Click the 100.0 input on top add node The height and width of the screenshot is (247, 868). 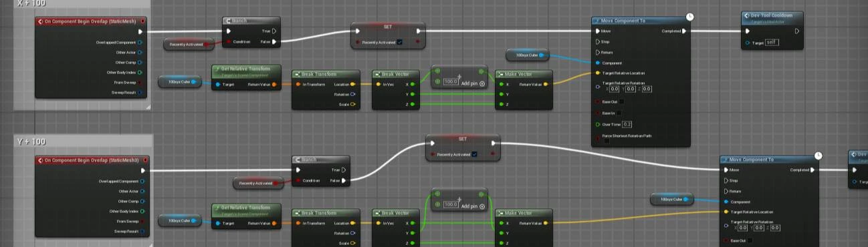[x=451, y=81]
